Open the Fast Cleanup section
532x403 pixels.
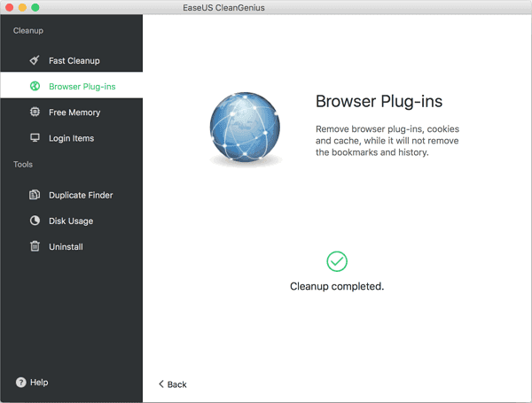click(x=74, y=61)
